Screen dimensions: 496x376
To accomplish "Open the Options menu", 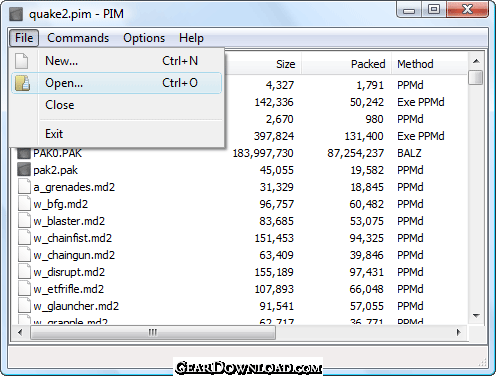I will 144,38.
